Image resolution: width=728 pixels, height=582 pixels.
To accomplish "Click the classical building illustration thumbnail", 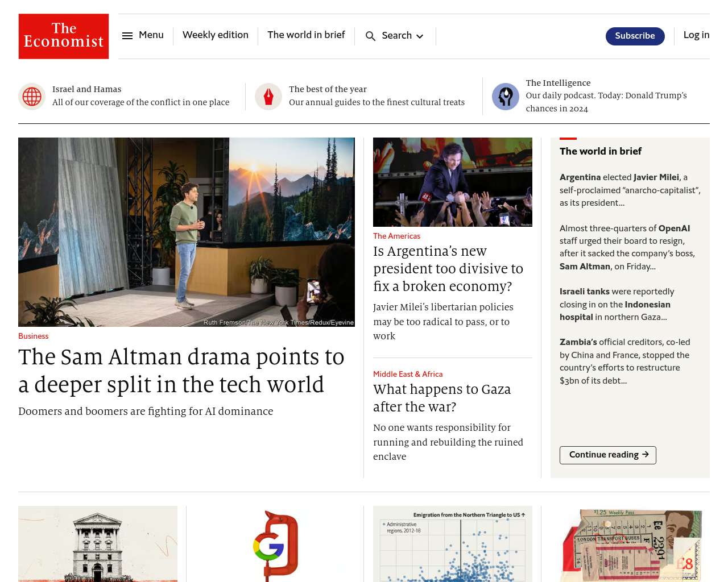I will coord(98,544).
